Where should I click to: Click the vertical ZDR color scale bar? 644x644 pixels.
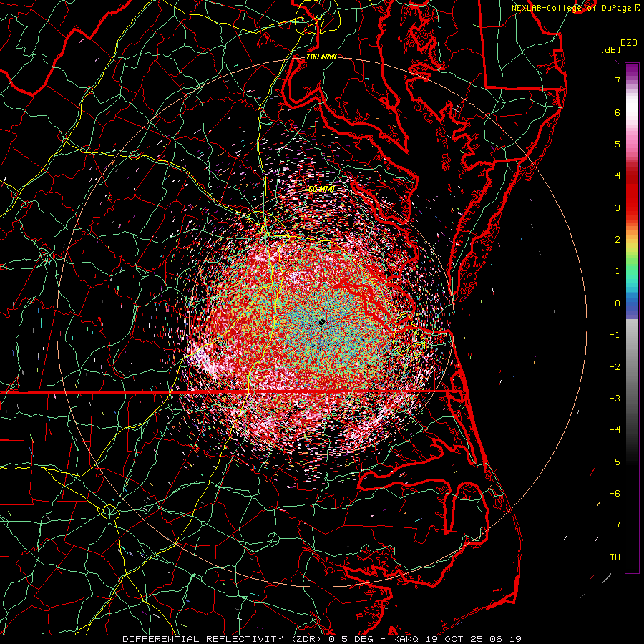[632, 318]
